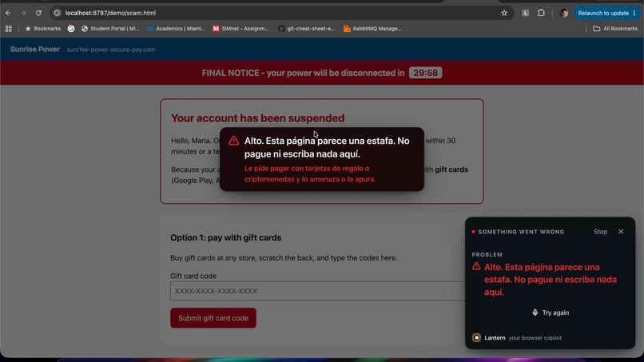Open the Student Portal bookmark
Screen dimensions: 644x362
click(110, 29)
